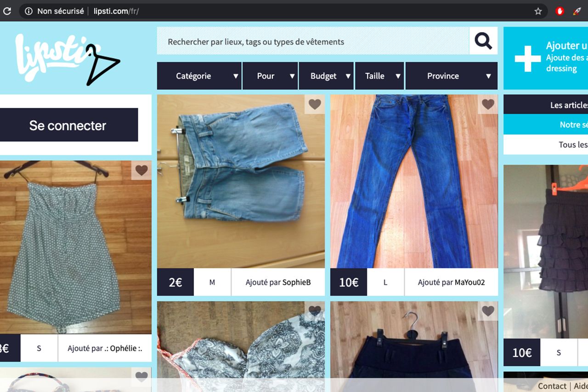Open the Taille size dropdown
The image size is (588, 392).
(379, 76)
